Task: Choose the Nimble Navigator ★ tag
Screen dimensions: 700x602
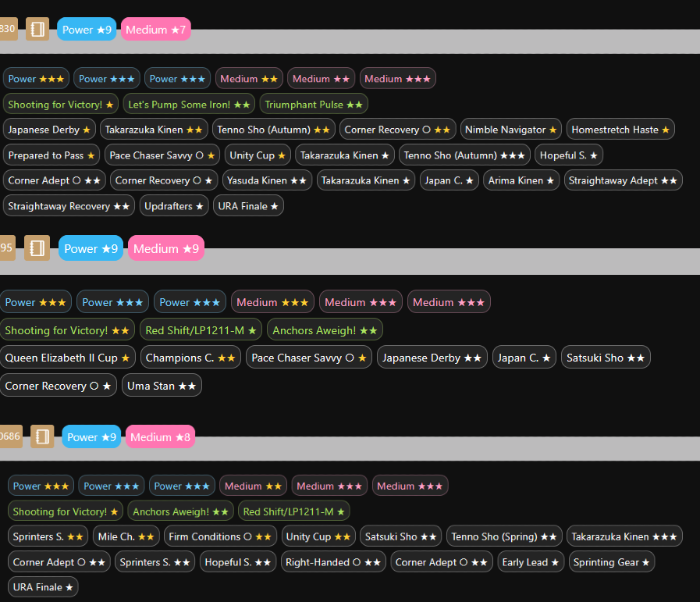Action: [511, 130]
